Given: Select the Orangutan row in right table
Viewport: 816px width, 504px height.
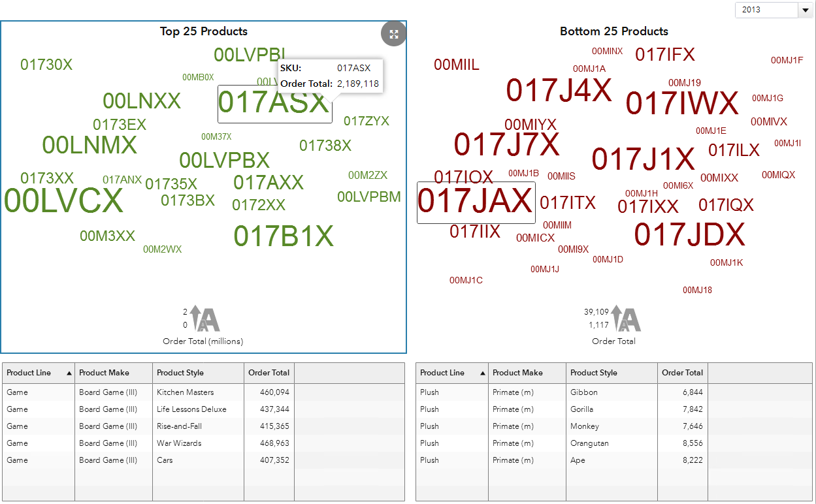Looking at the screenshot, I should [589, 443].
